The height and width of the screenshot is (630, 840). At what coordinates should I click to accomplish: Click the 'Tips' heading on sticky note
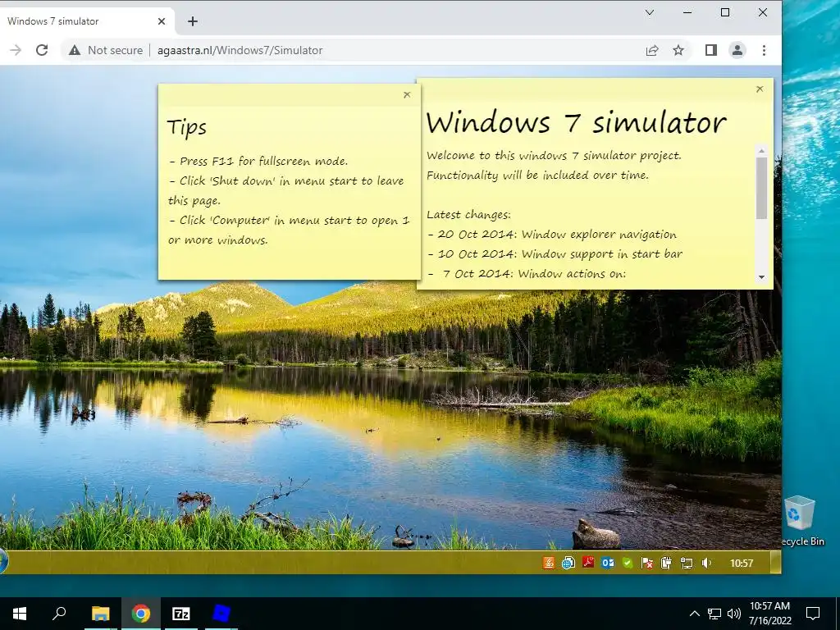[187, 128]
